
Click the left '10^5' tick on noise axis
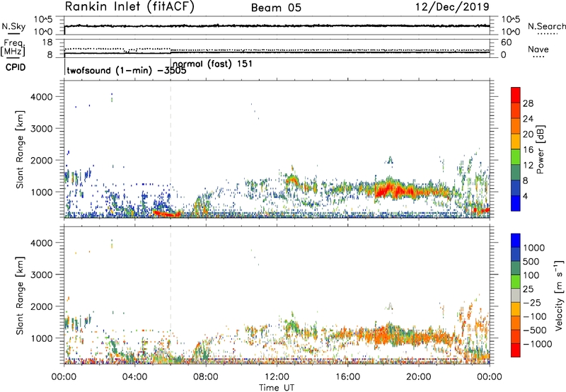click(x=43, y=19)
